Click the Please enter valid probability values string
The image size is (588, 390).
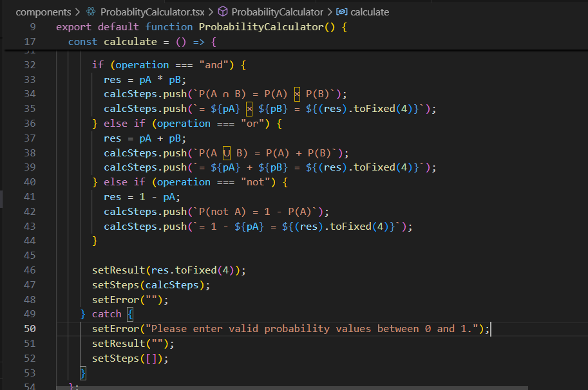312,329
